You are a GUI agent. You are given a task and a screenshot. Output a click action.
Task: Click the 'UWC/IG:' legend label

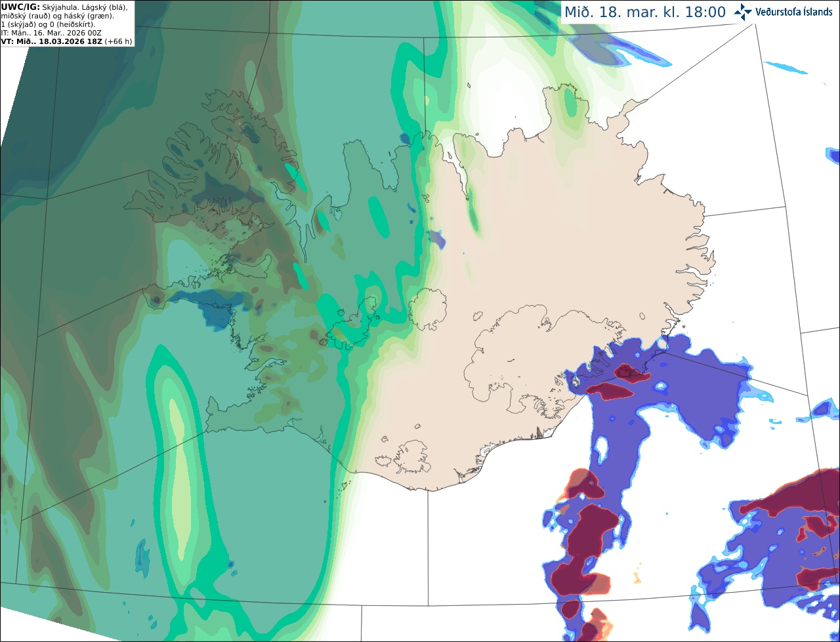click(x=20, y=7)
